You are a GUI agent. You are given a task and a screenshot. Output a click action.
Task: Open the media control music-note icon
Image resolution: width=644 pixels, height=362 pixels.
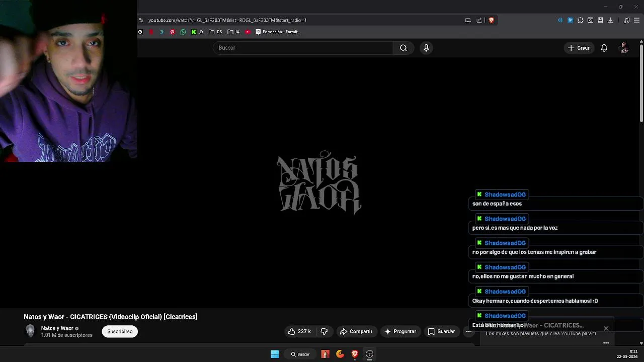(x=626, y=20)
